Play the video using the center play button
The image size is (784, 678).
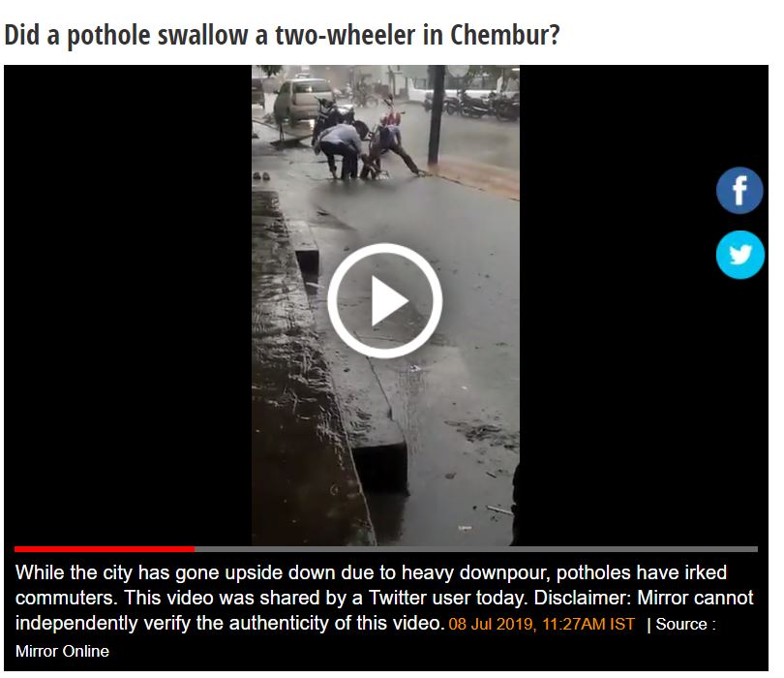pos(384,301)
